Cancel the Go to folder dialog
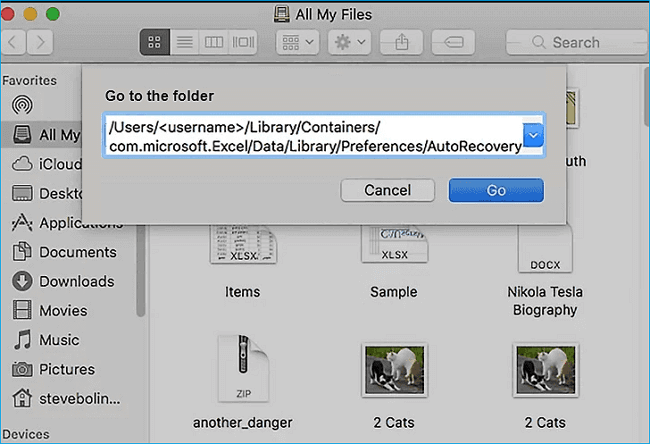Viewport: 650px width, 444px height. tap(387, 190)
